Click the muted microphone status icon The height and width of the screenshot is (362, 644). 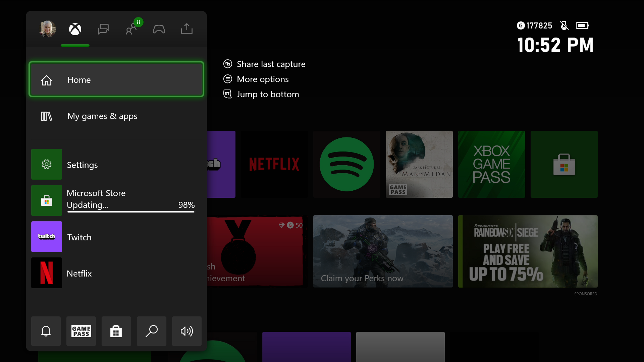pyautogui.click(x=564, y=25)
